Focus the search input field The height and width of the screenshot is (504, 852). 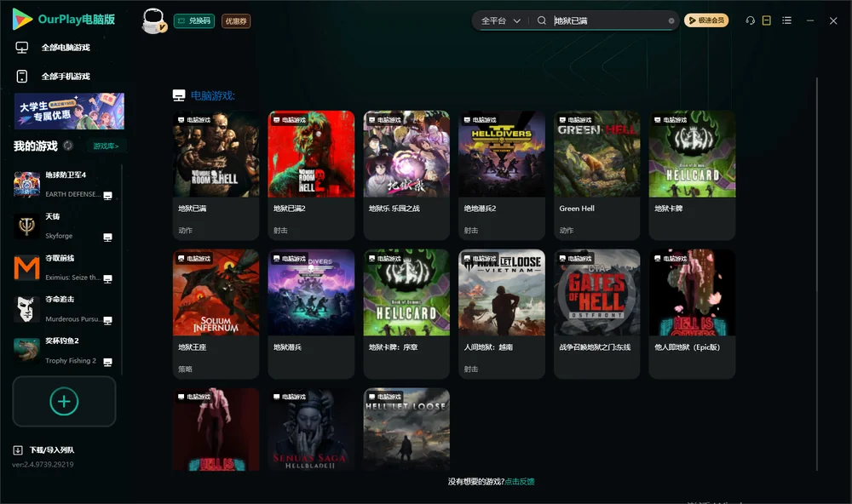pos(608,20)
